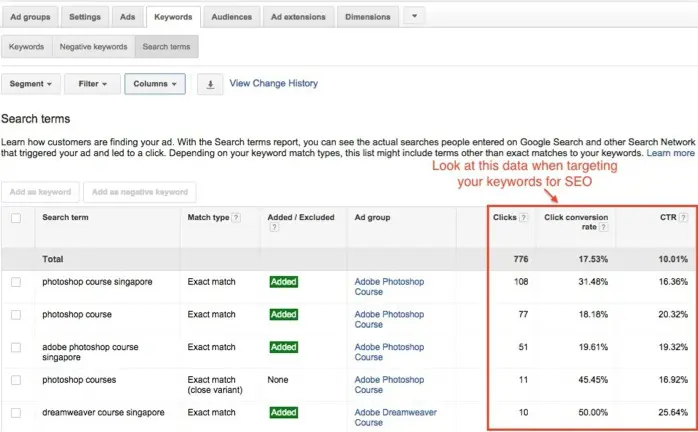698x432 pixels.
Task: Click the download report icon button
Action: coord(210,84)
